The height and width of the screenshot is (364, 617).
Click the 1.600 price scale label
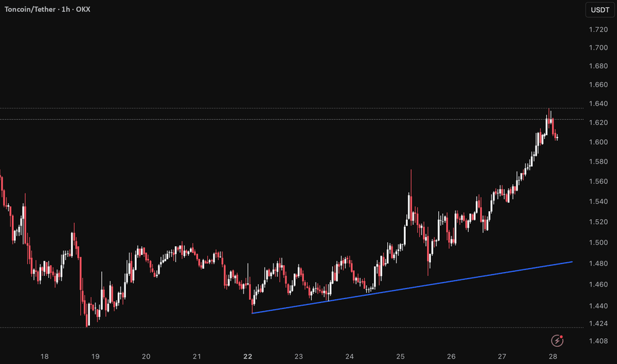point(598,142)
